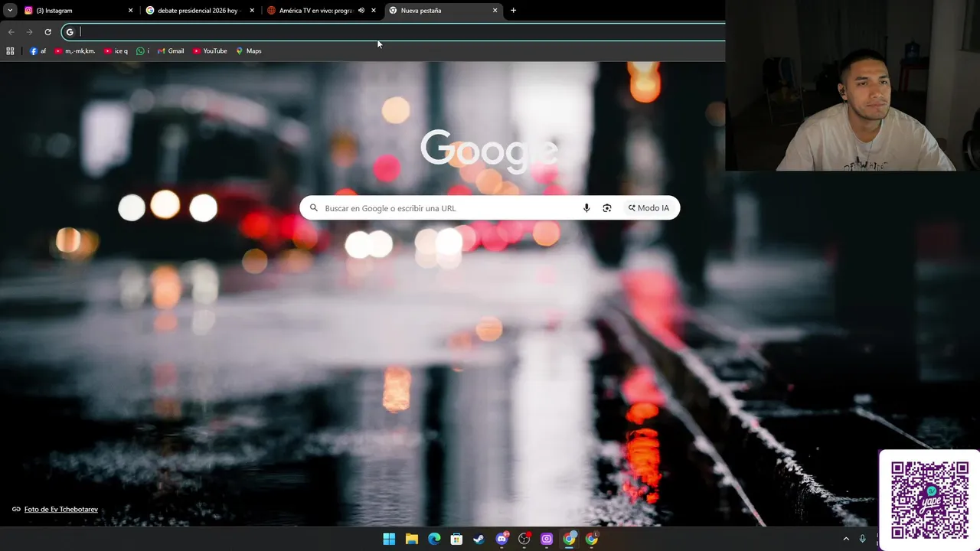
Task: Select the Nueva pestaña tab
Action: pos(444,10)
